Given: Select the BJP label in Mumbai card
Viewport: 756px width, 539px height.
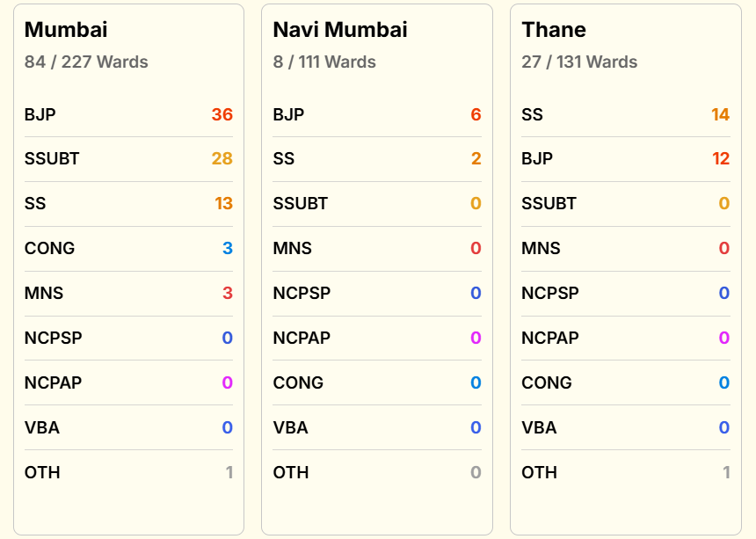Looking at the screenshot, I should tap(40, 114).
